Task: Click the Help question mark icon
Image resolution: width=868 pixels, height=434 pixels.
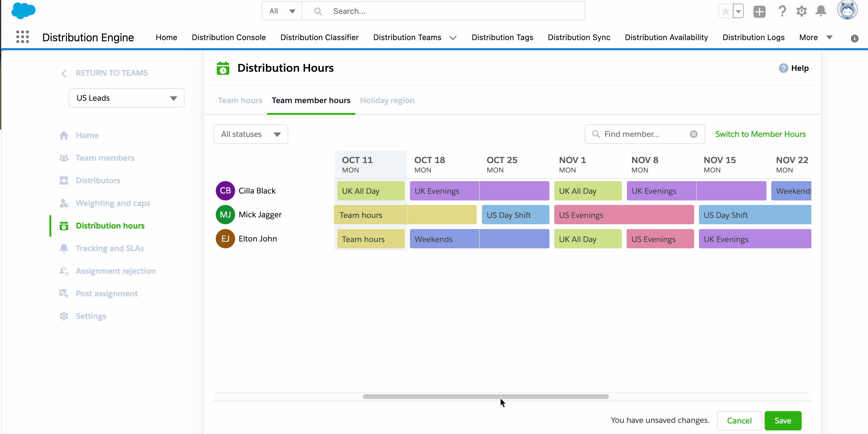Action: [x=783, y=68]
